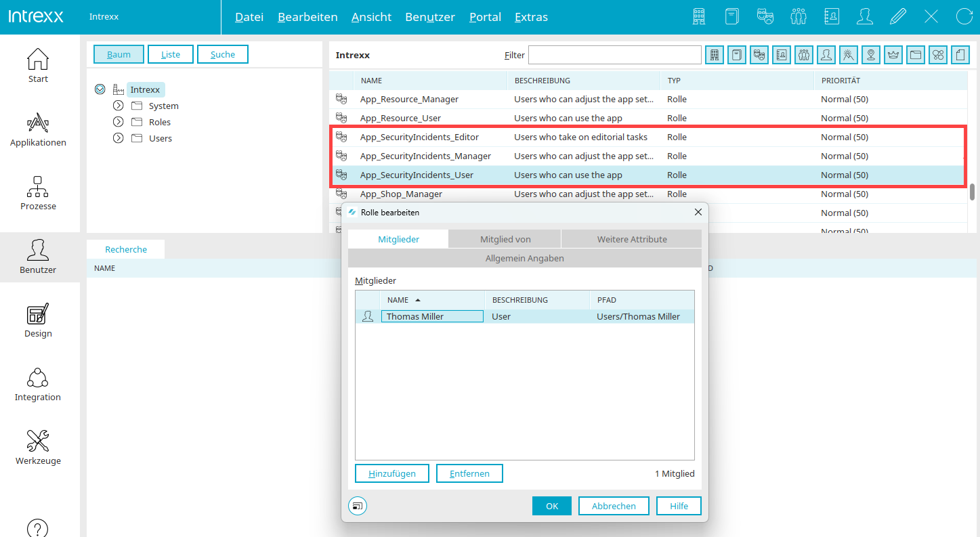Switch to the Suche view
Image resolution: width=980 pixels, height=537 pixels.
(x=223, y=54)
